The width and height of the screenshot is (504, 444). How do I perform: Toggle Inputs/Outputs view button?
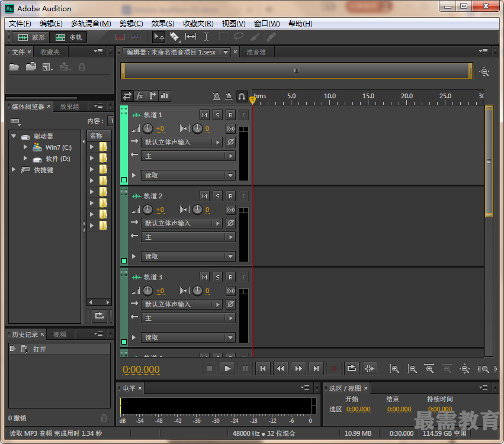click(x=127, y=96)
